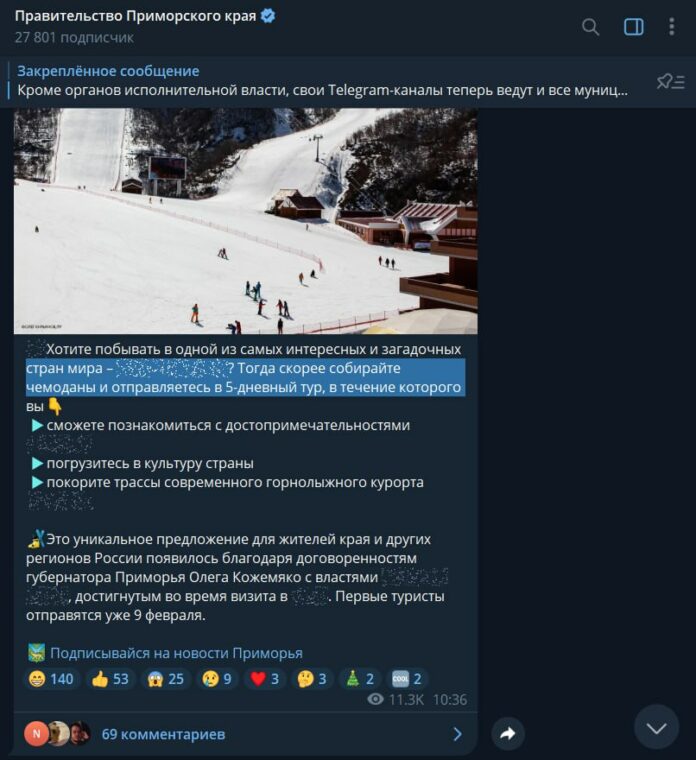
Task: Open the channel title Правительство Приморского края
Action: (x=135, y=16)
